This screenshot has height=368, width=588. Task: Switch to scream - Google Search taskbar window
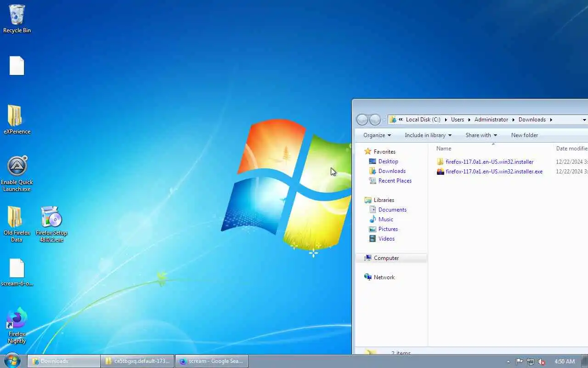coord(212,361)
